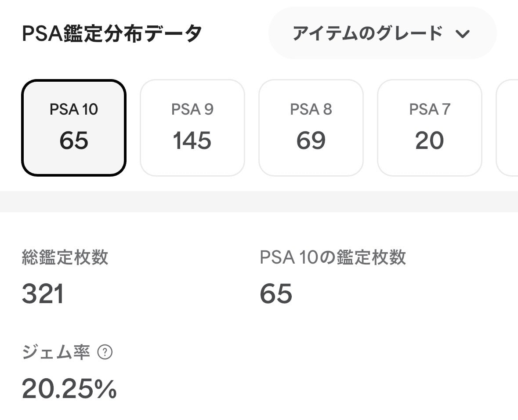Open the アイテムのグレード dropdown
The height and width of the screenshot is (420, 518).
382,33
